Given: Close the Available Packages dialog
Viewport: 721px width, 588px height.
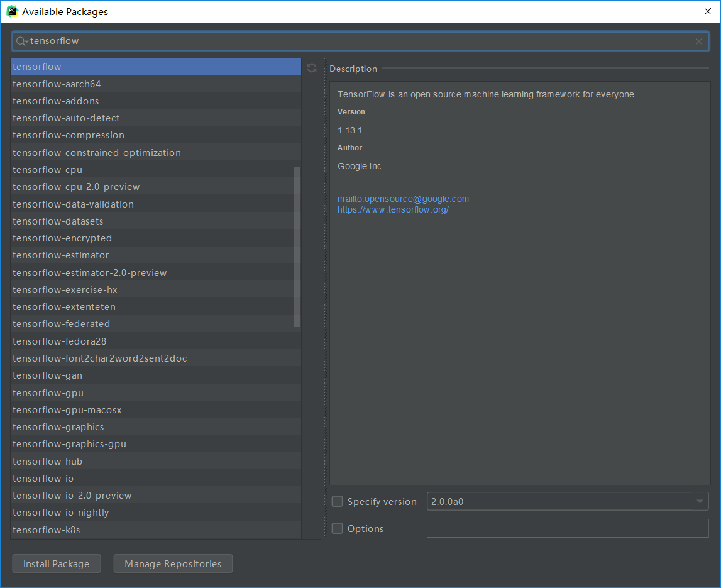Looking at the screenshot, I should coord(707,11).
